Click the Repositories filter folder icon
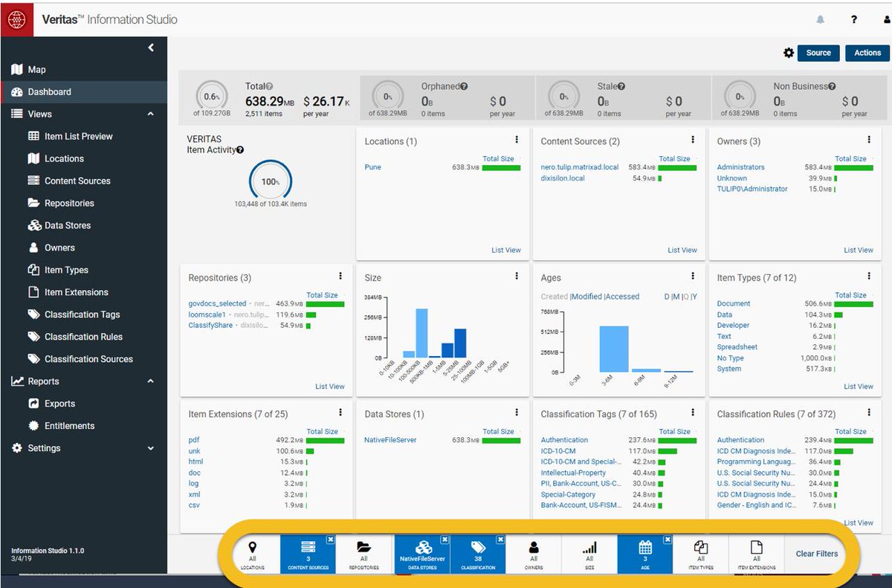 click(363, 548)
